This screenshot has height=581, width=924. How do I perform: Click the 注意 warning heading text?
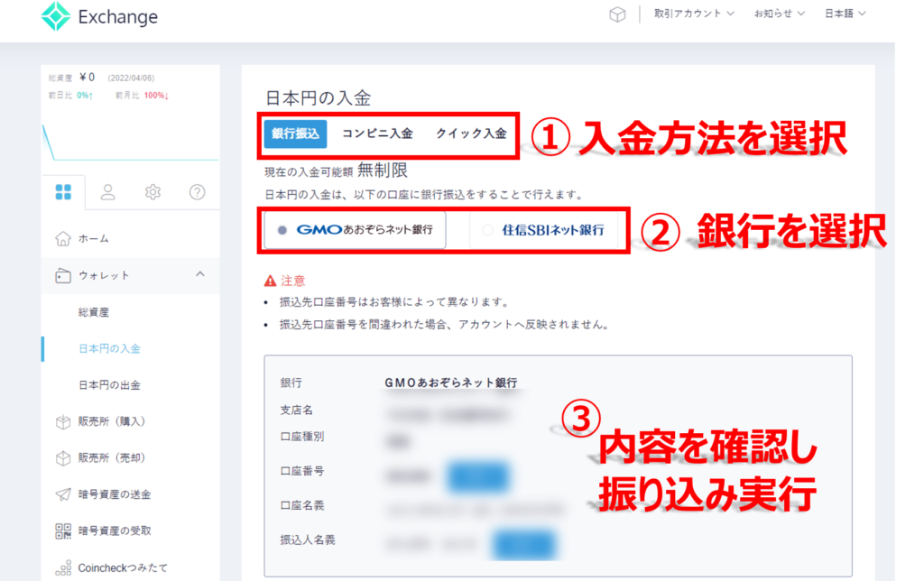tap(293, 281)
